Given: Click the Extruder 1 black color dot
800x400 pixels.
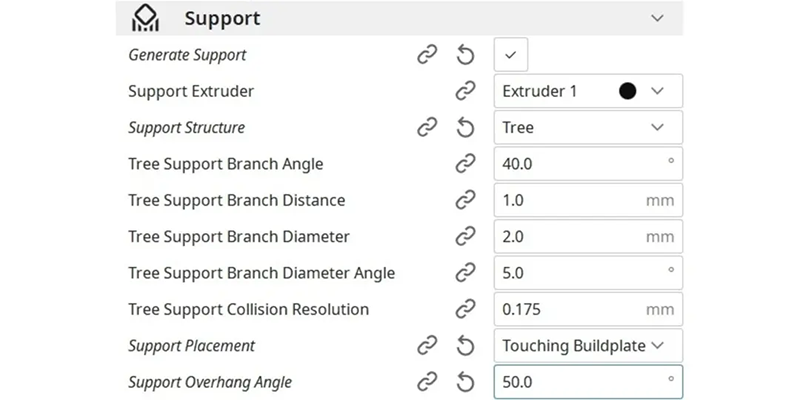Looking at the screenshot, I should coord(628,91).
